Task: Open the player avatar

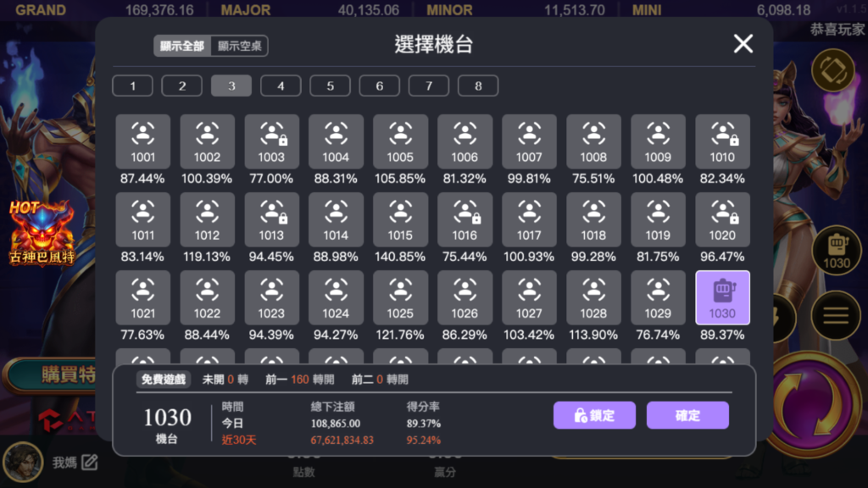Action: [x=23, y=463]
